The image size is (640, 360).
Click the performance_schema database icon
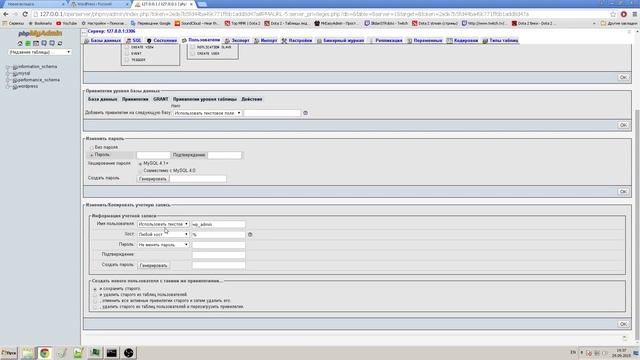[x=15, y=80]
